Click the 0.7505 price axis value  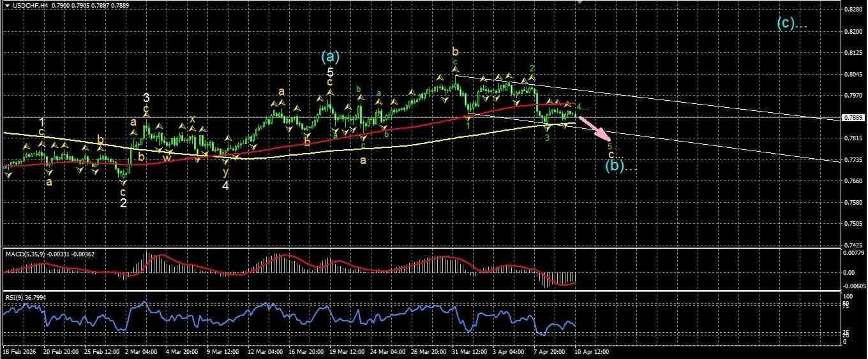pos(853,224)
